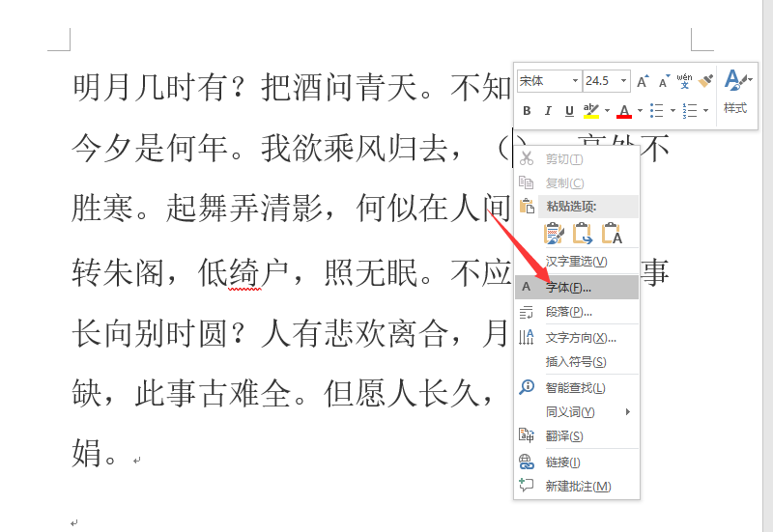This screenshot has width=773, height=532.
Task: Select 段落(P)... from context menu
Action: coord(577,312)
